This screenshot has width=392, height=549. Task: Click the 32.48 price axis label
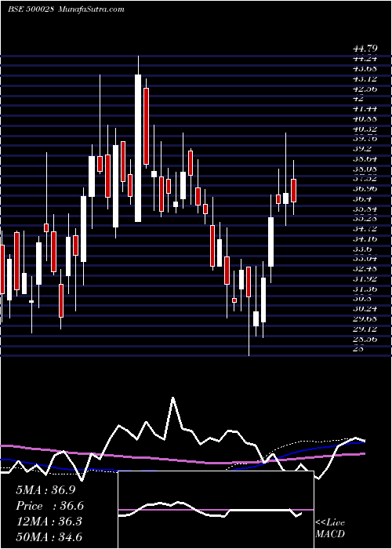coord(367,269)
